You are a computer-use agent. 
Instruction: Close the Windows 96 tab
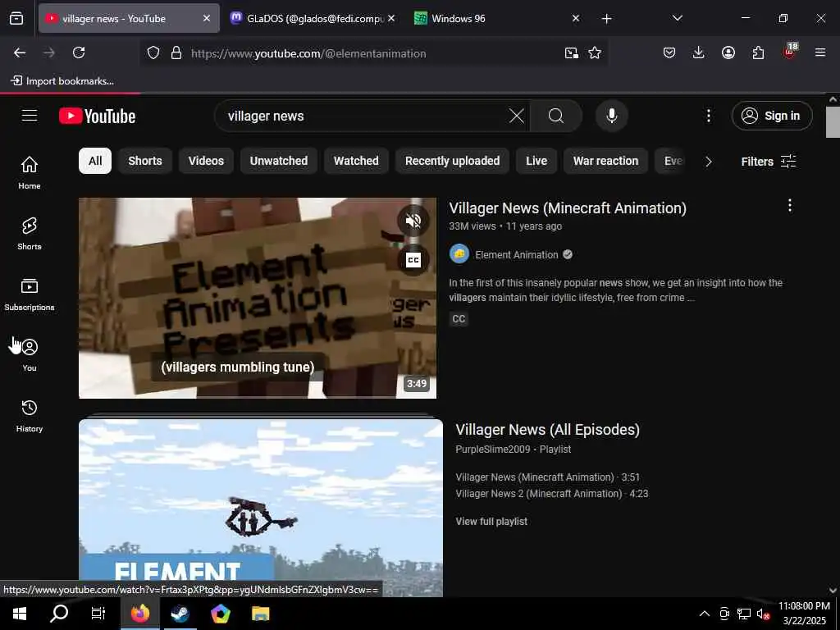[575, 18]
